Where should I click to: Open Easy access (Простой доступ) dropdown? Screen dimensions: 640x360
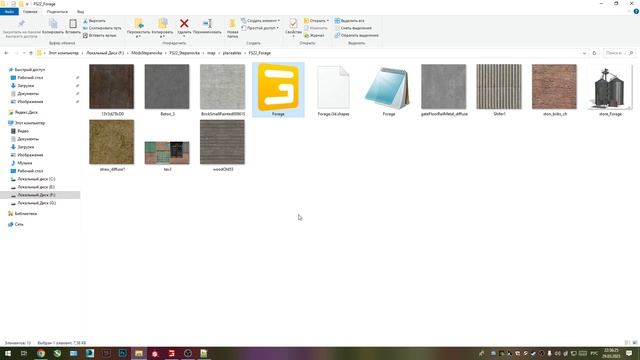(x=260, y=28)
